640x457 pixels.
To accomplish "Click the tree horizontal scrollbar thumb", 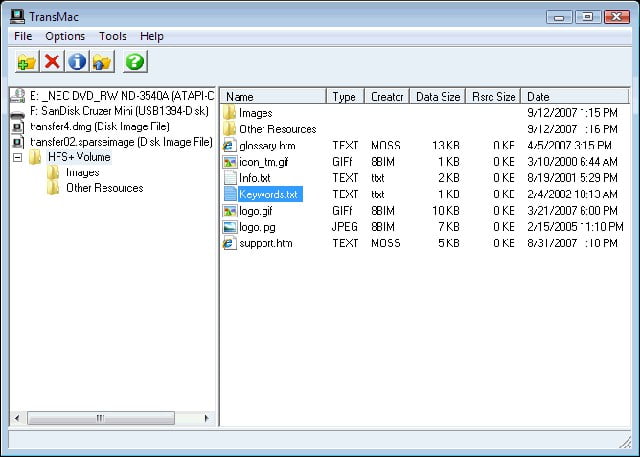I will coord(101,418).
